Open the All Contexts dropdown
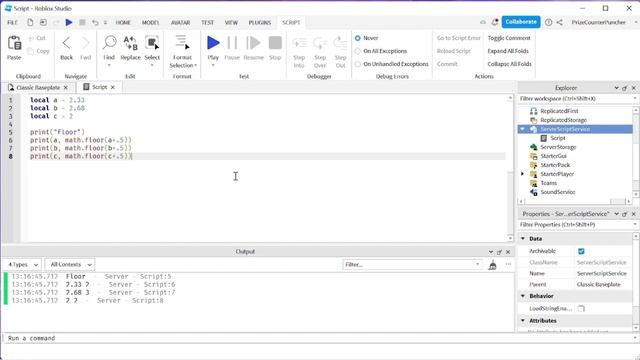The width and height of the screenshot is (640, 360). point(70,264)
